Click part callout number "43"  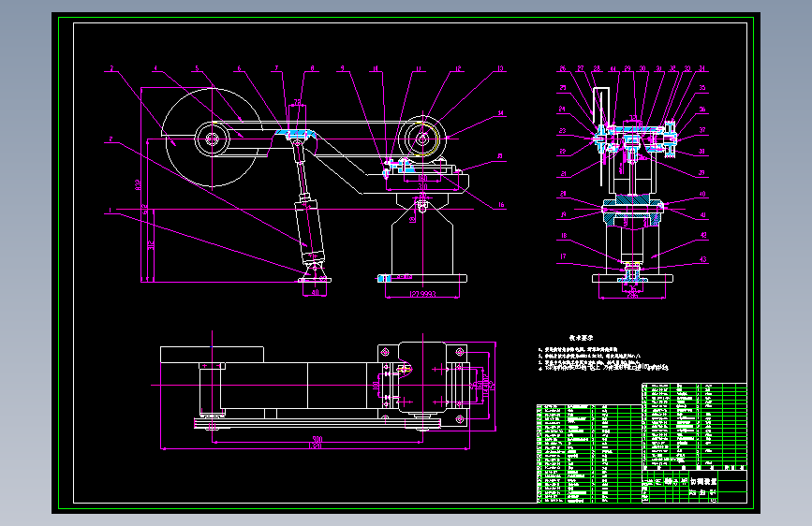click(x=702, y=259)
